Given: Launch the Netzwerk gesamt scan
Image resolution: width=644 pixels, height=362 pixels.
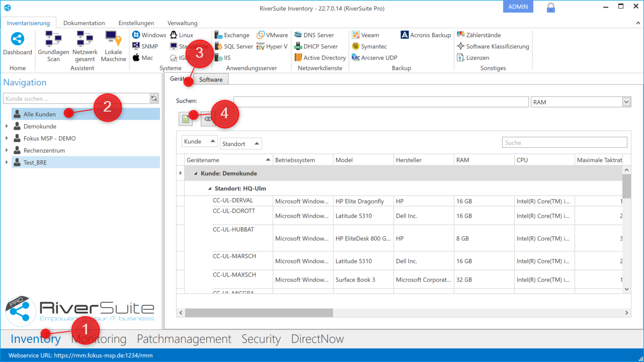Looking at the screenshot, I should 85,46.
